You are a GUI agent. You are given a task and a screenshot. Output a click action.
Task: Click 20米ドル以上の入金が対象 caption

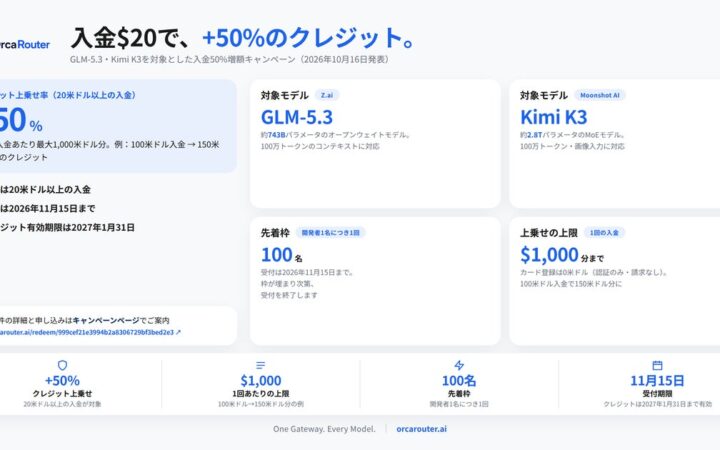point(62,405)
